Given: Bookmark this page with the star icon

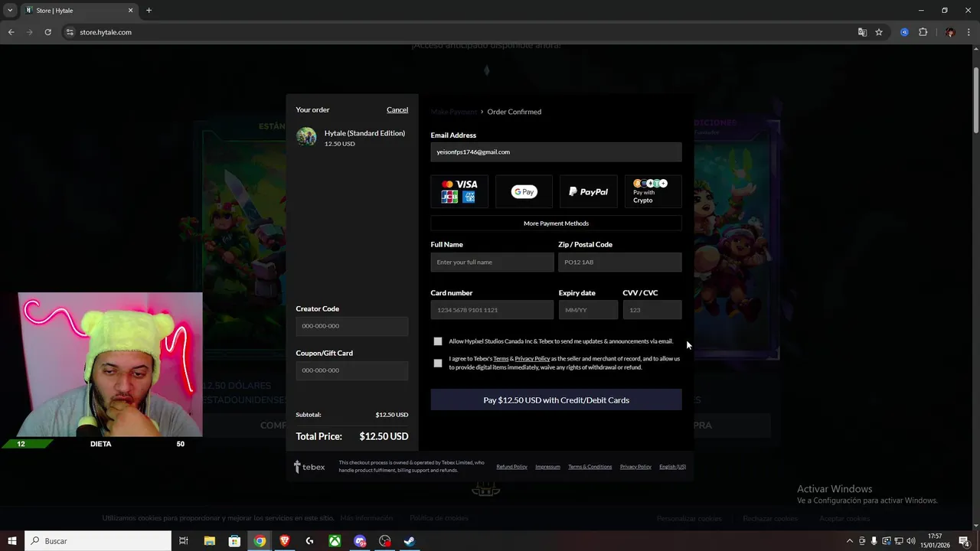Looking at the screenshot, I should (879, 32).
